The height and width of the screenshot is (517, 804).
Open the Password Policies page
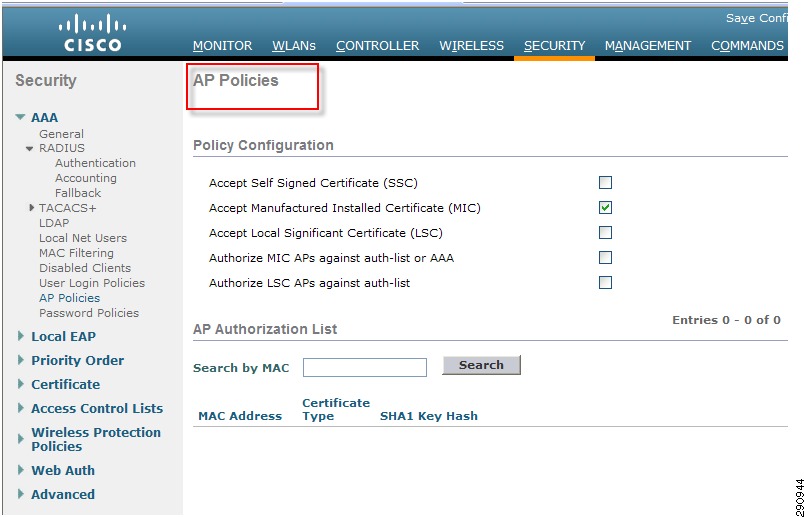[x=89, y=313]
